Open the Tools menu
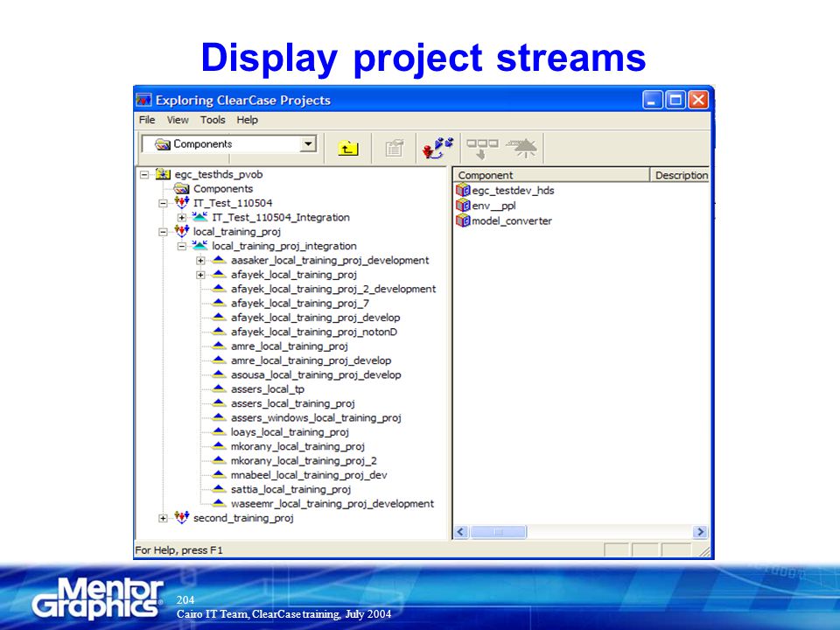The height and width of the screenshot is (630, 840). [213, 120]
